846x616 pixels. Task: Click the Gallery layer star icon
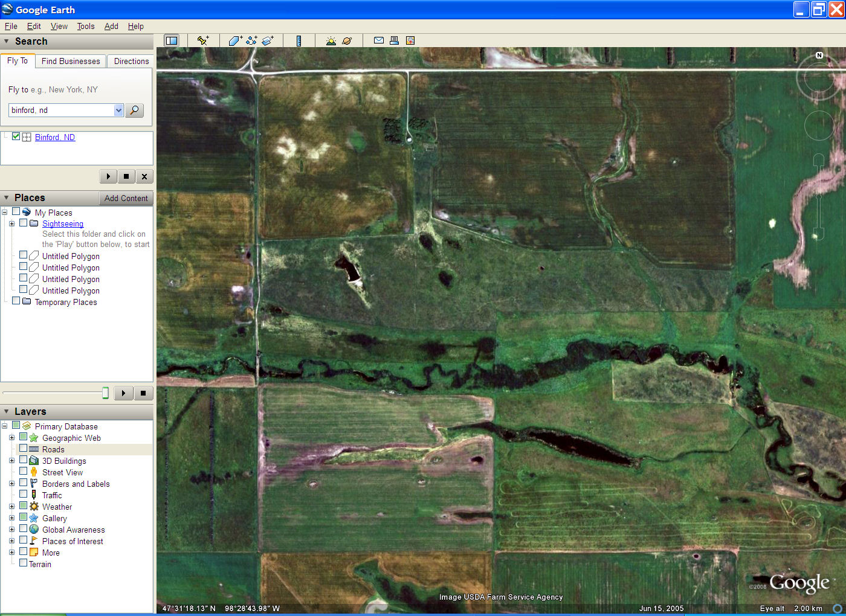point(34,518)
